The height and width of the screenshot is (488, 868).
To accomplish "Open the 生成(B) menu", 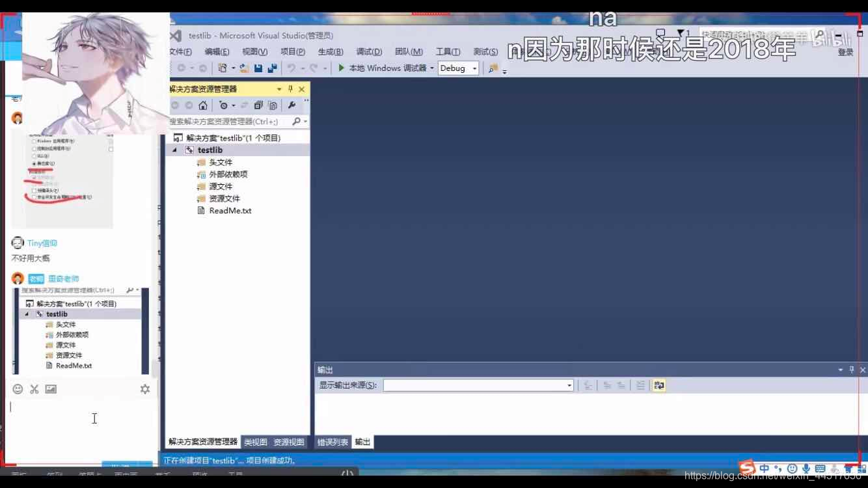I will pos(331,51).
